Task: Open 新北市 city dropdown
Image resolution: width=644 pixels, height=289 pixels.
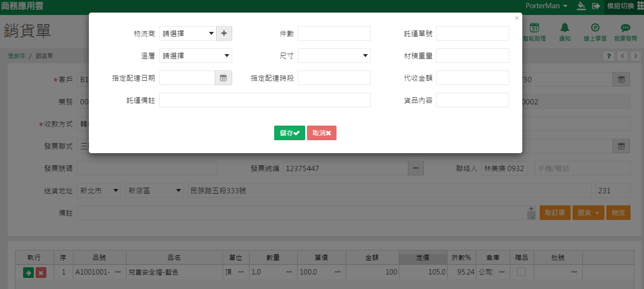Action: coord(99,190)
